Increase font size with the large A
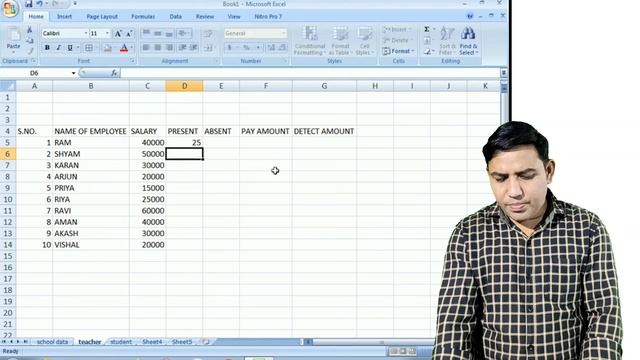This screenshot has width=640, height=360. point(118,33)
